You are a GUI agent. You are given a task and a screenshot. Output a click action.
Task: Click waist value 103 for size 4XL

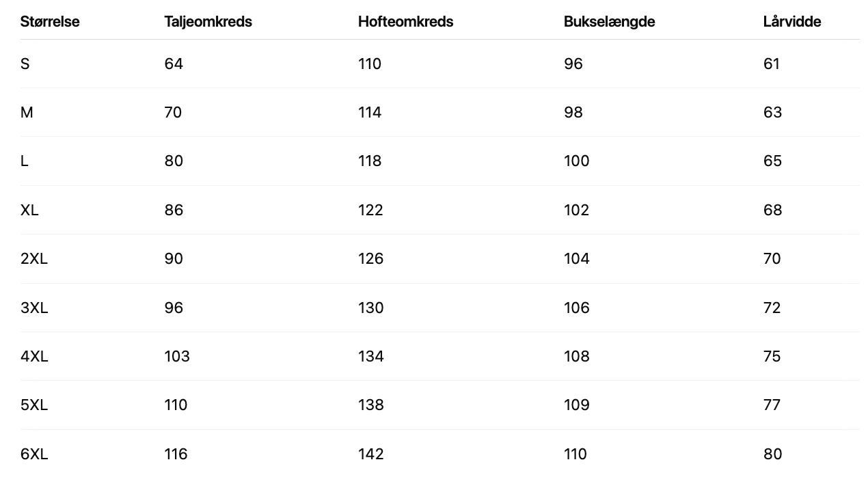coord(177,357)
